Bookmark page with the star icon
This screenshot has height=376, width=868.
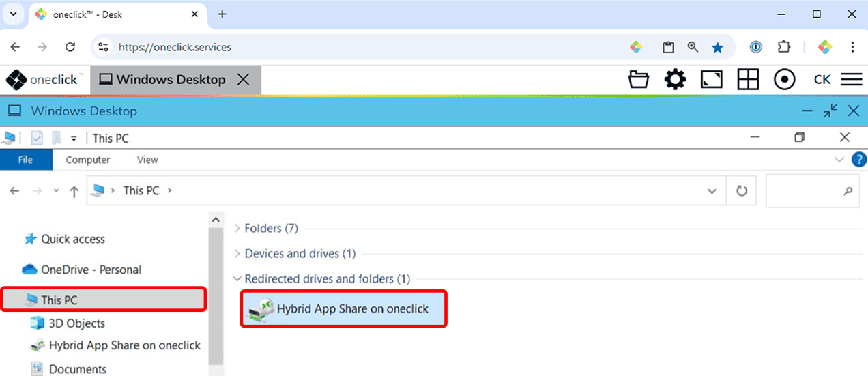point(717,47)
